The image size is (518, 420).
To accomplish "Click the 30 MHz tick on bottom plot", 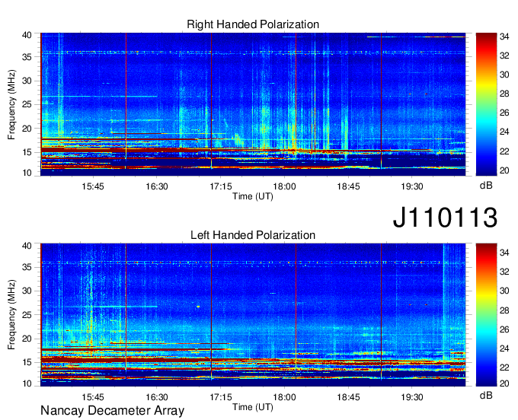I will click(x=27, y=291).
